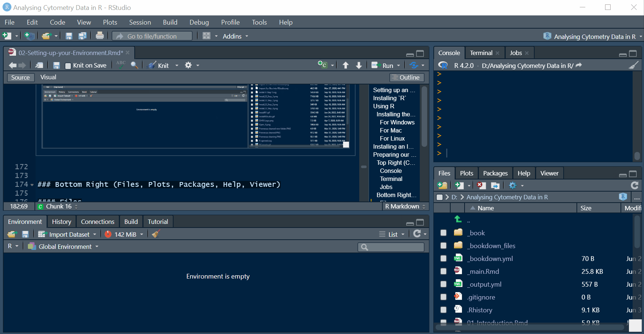Switch to the Terminal tab
Viewport: 644px width, 334px height.
(481, 53)
